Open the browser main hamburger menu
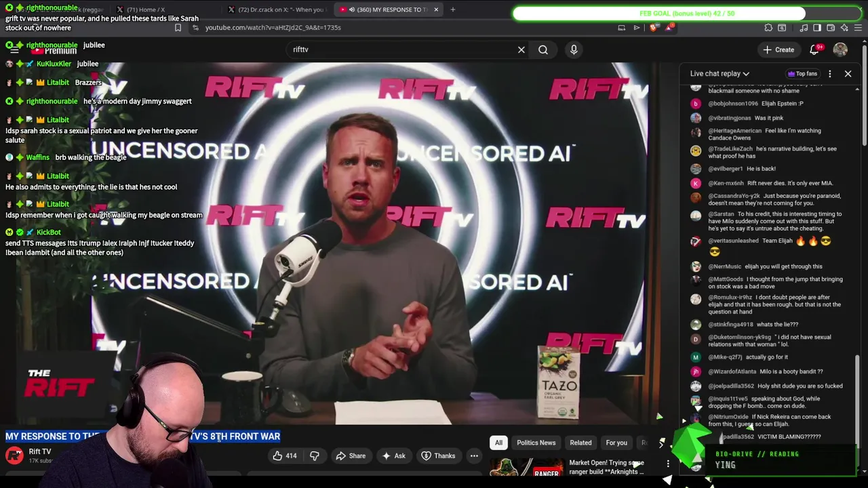Image resolution: width=868 pixels, height=488 pixels. (x=858, y=28)
